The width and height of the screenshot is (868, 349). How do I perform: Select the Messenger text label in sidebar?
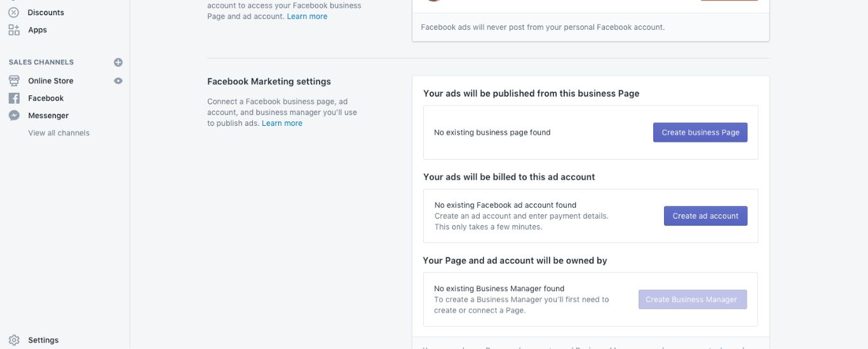pos(48,116)
